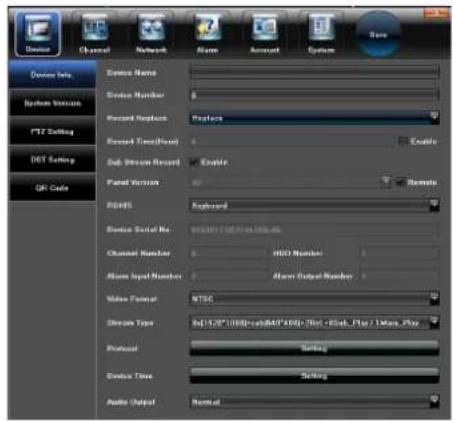453x421 pixels.
Task: Click the Device Time Setting button
Action: (x=314, y=376)
